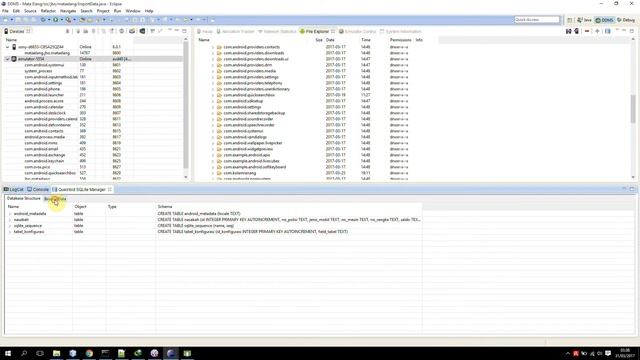Image resolution: width=640 pixels, height=360 pixels.
Task: Click into the Quick Access field
Action: click(x=537, y=20)
